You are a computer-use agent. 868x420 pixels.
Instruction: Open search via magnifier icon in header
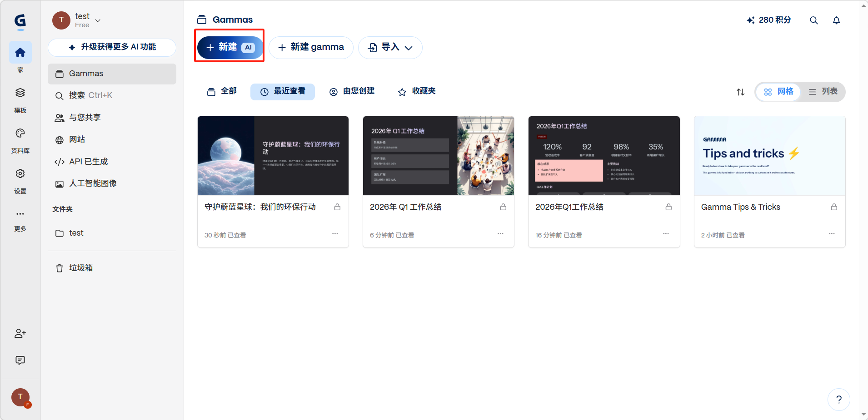tap(813, 20)
